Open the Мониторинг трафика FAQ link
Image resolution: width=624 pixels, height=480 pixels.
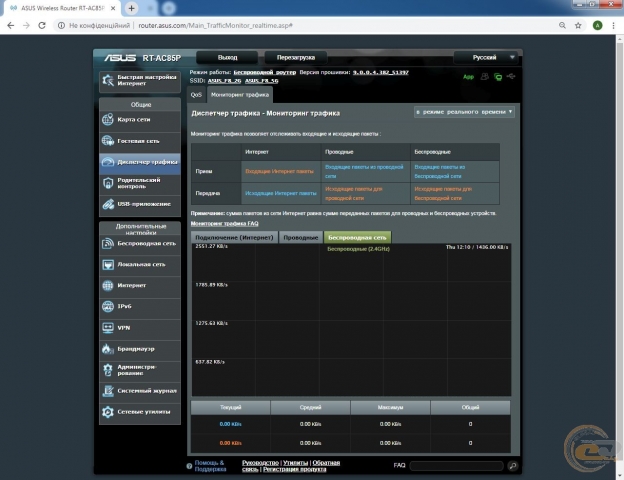(x=225, y=224)
